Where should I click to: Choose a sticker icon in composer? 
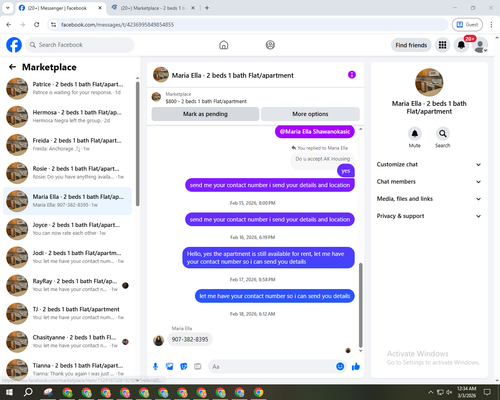(184, 367)
